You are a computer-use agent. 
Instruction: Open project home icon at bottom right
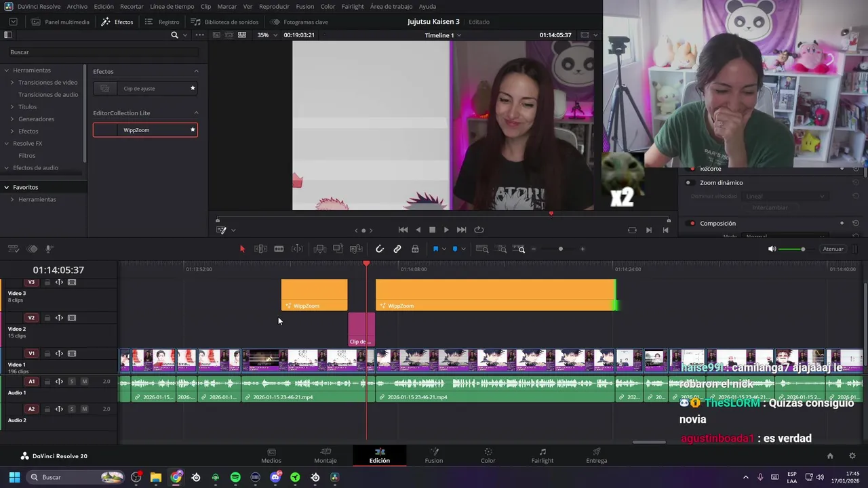(830, 455)
